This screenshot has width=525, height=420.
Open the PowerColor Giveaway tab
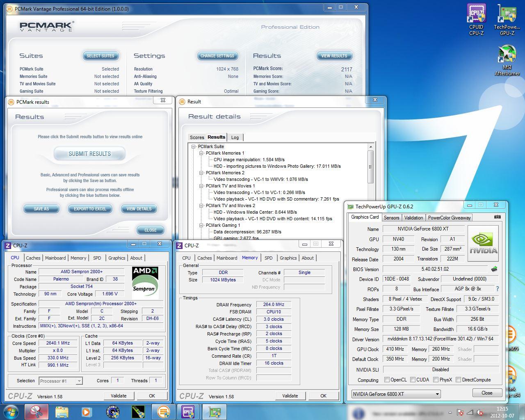pos(450,218)
